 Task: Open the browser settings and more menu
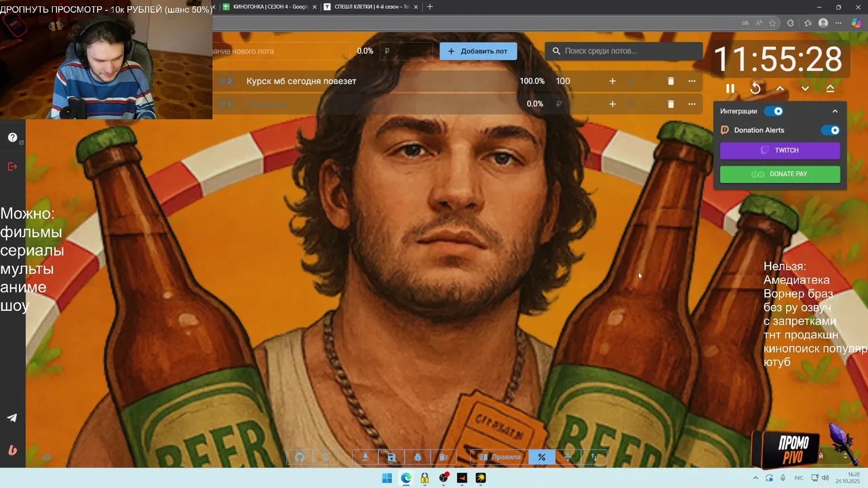pyautogui.click(x=839, y=23)
